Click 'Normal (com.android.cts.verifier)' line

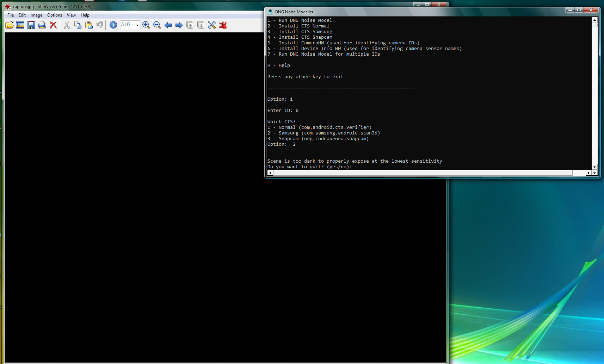pos(319,127)
